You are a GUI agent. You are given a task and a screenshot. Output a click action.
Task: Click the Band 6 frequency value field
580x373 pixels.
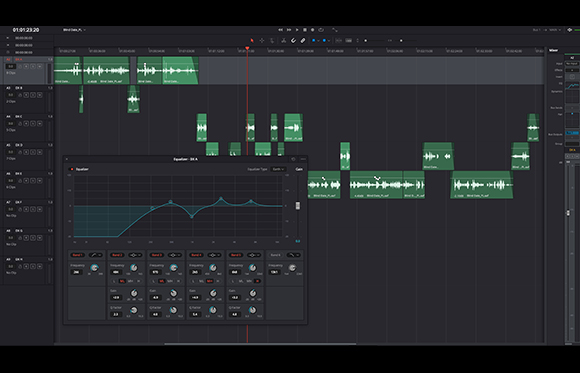point(274,272)
